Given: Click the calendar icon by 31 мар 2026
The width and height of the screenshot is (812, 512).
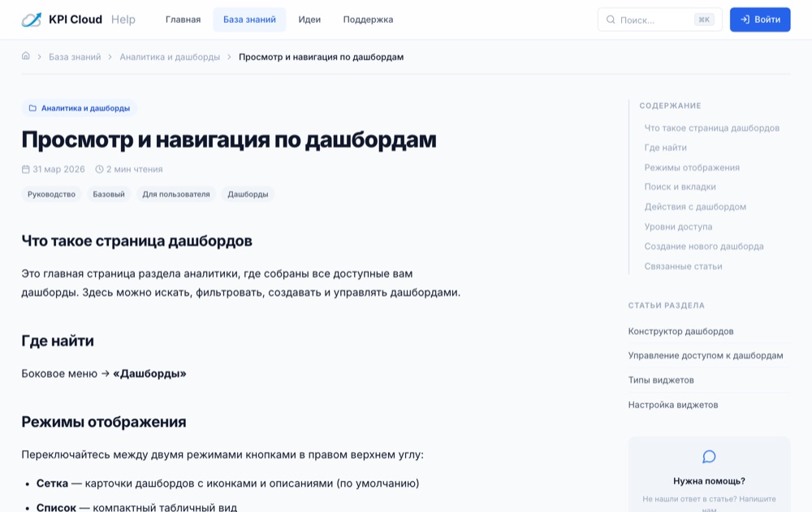Looking at the screenshot, I should tap(25, 169).
